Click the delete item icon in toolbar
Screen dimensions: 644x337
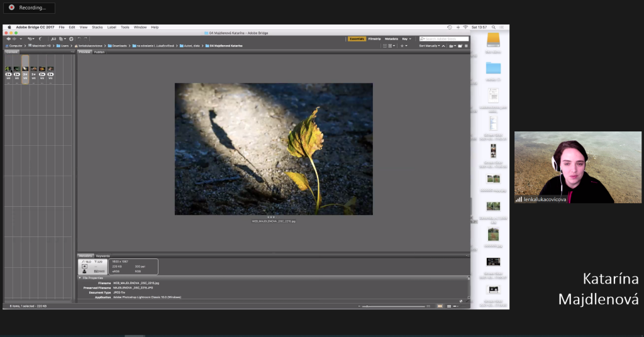(466, 46)
